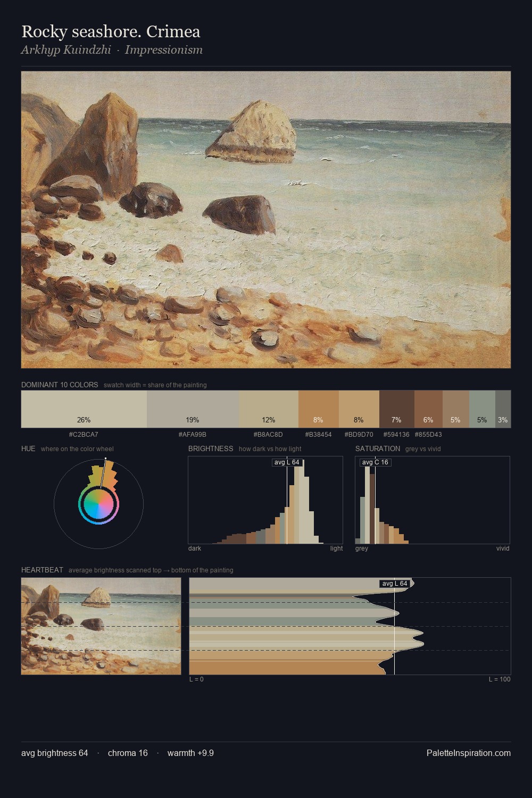Click the title 'Rocky seashore. Crimea'
Viewport: 532px width, 798px height.
tap(111, 31)
